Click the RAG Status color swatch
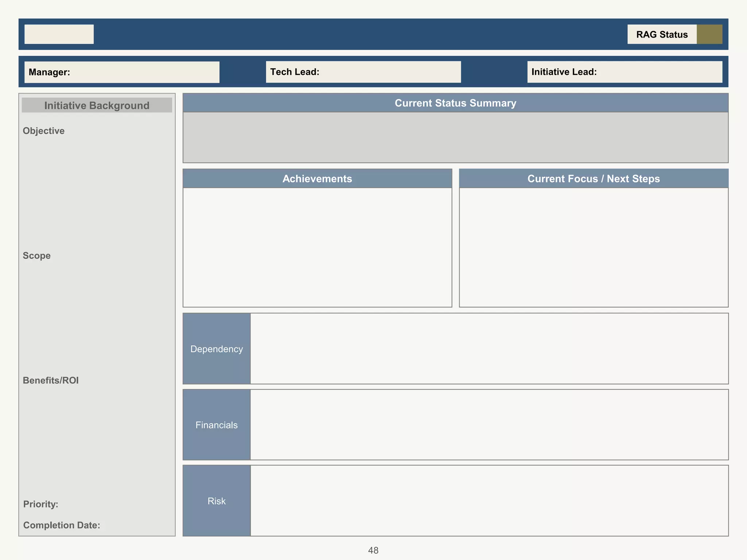The height and width of the screenshot is (560, 747). pos(709,34)
